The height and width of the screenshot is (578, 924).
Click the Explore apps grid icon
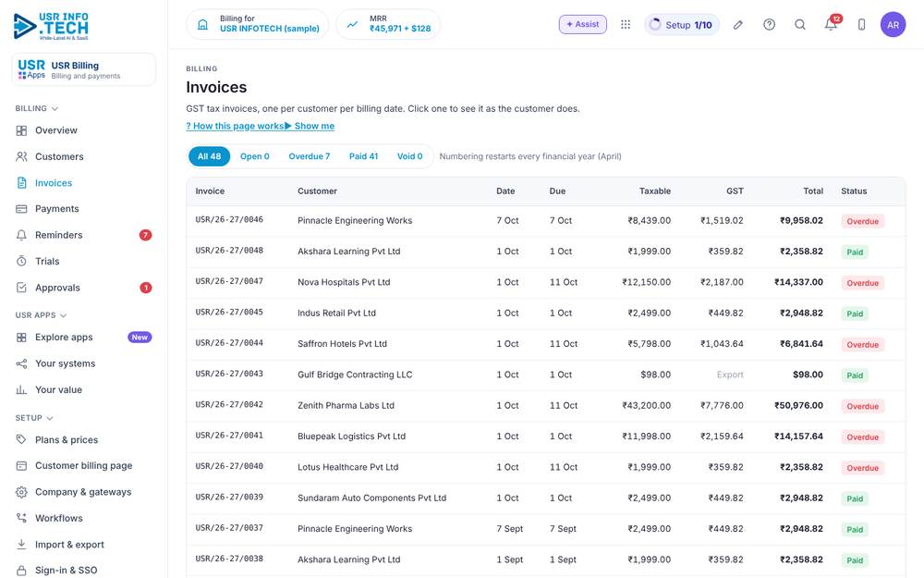[21, 338]
